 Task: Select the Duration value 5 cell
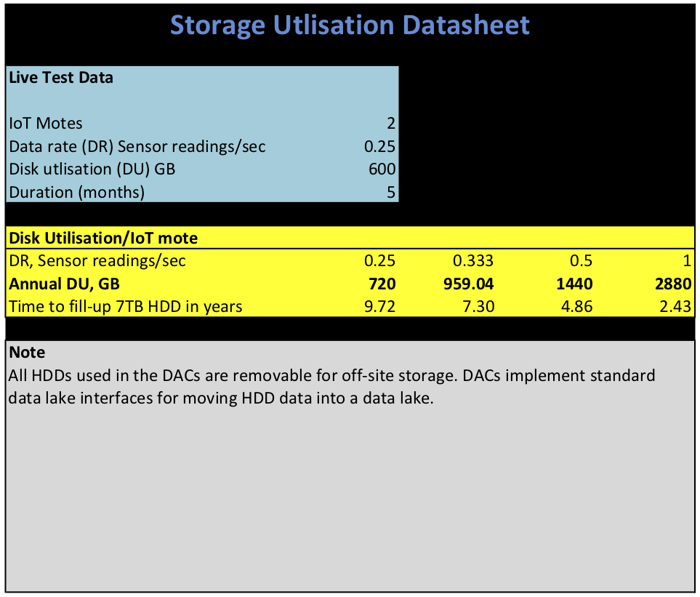click(x=391, y=193)
